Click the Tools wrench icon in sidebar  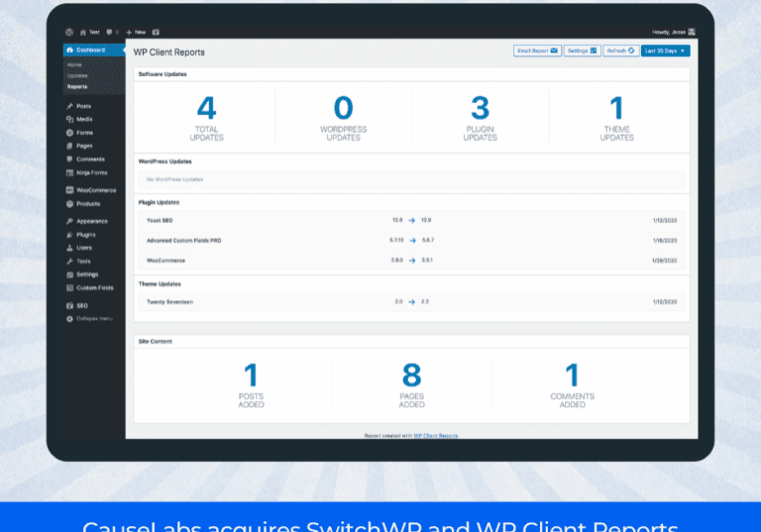pos(70,262)
